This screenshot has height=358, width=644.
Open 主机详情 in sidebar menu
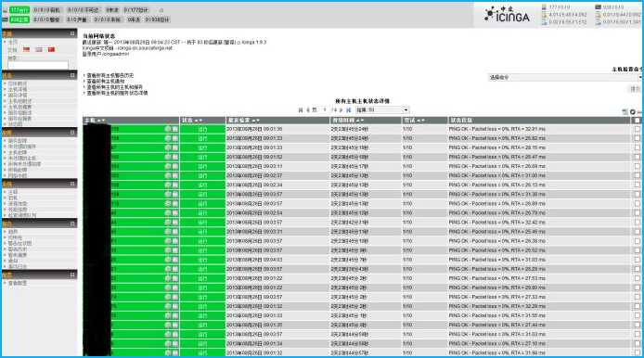click(18, 89)
